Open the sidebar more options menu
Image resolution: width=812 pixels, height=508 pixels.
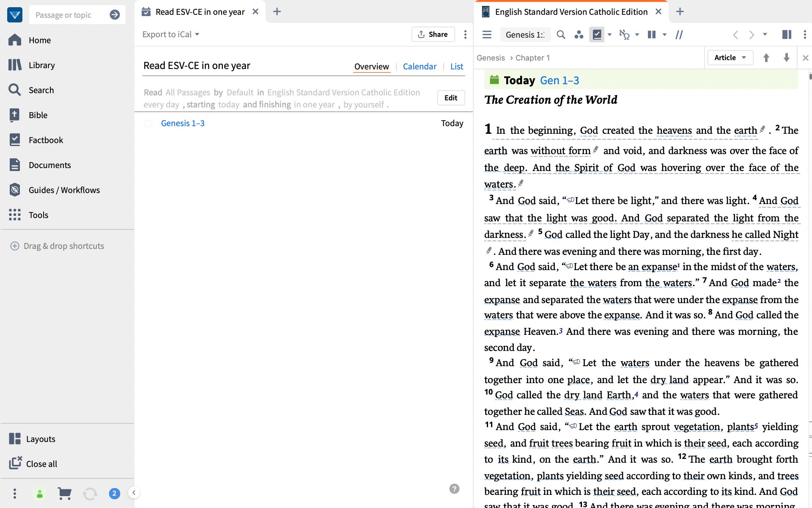[x=15, y=493]
